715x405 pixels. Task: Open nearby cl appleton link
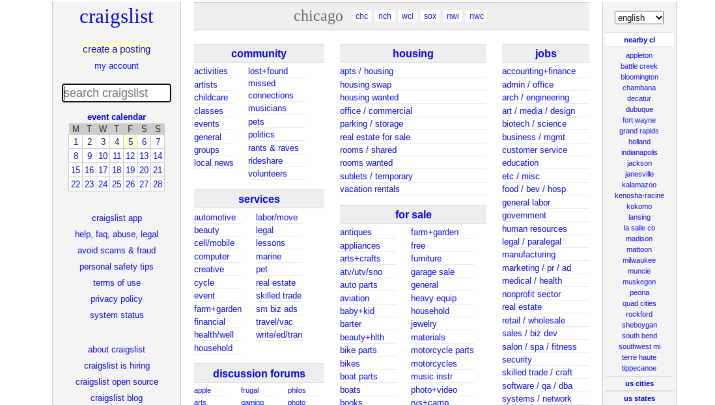[639, 55]
